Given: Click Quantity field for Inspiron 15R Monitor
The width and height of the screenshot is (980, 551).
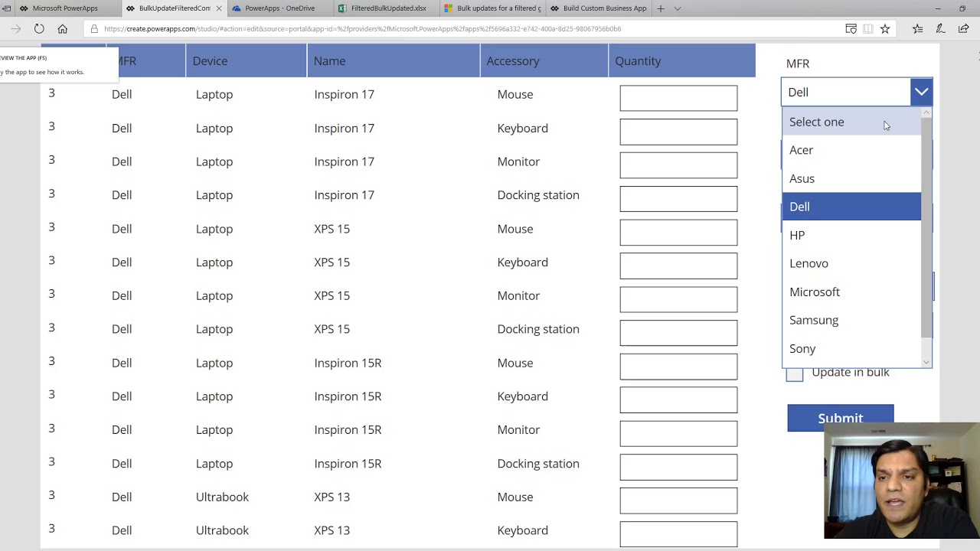Looking at the screenshot, I should (678, 433).
